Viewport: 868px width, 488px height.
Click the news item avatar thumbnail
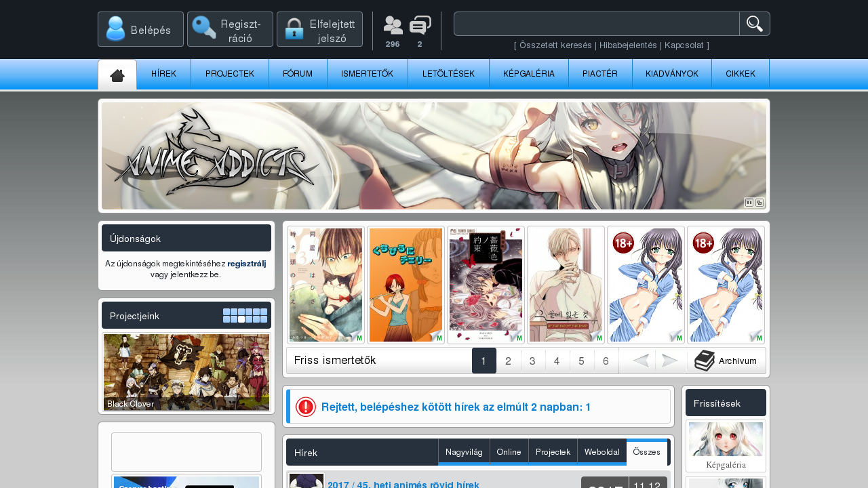click(x=307, y=481)
